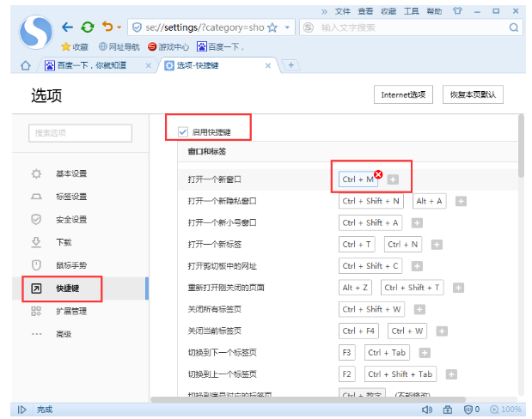Image resolution: width=532 pixels, height=419 pixels.
Task: Add a shortcut for 切换到上一个标签页
Action: coord(451,374)
